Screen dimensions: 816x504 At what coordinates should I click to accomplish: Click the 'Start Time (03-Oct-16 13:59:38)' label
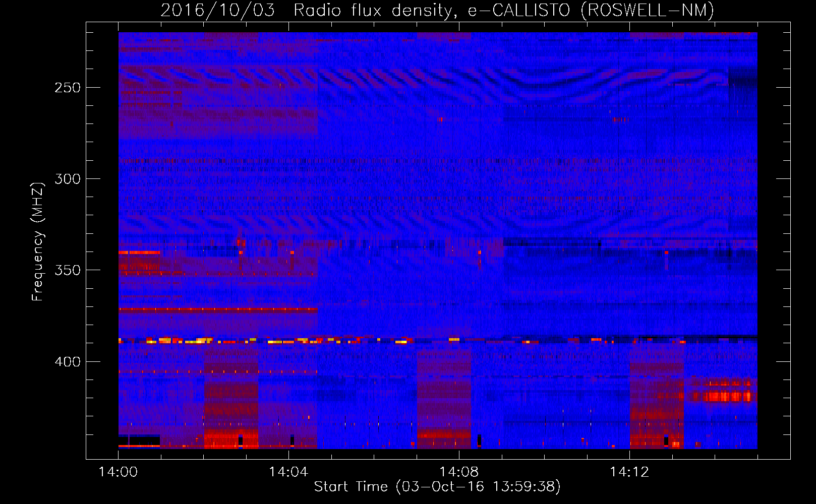point(437,487)
